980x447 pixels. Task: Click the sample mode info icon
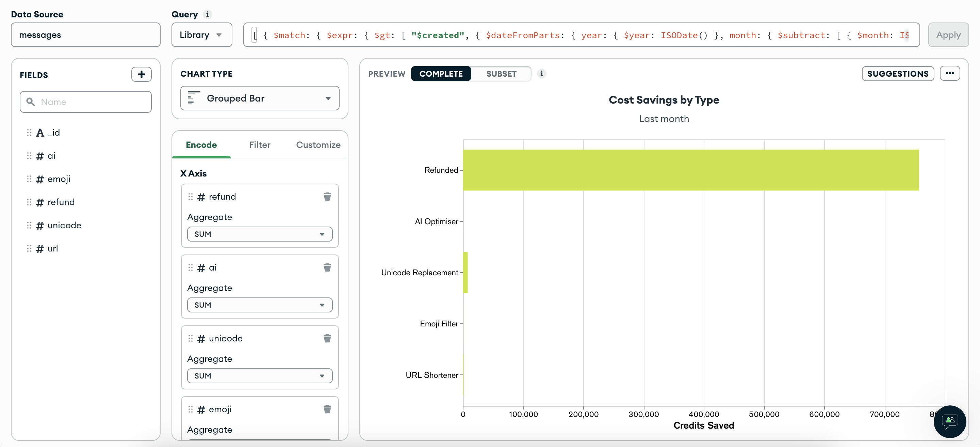click(x=541, y=74)
